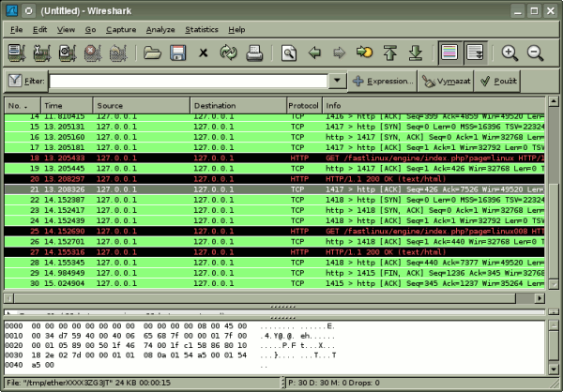Jump to first packet icon
563x392 pixels.
(390, 53)
